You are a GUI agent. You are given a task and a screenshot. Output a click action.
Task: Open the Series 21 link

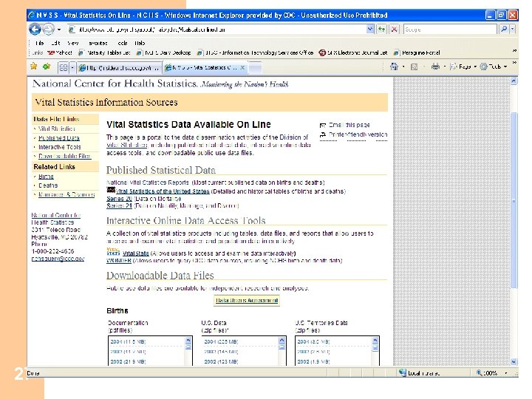click(119, 205)
